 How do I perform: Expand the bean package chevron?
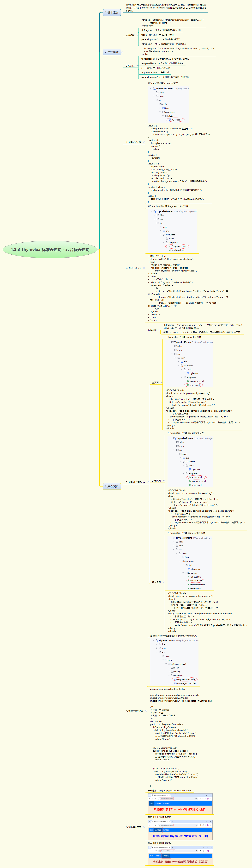pyautogui.click(x=169, y=667)
